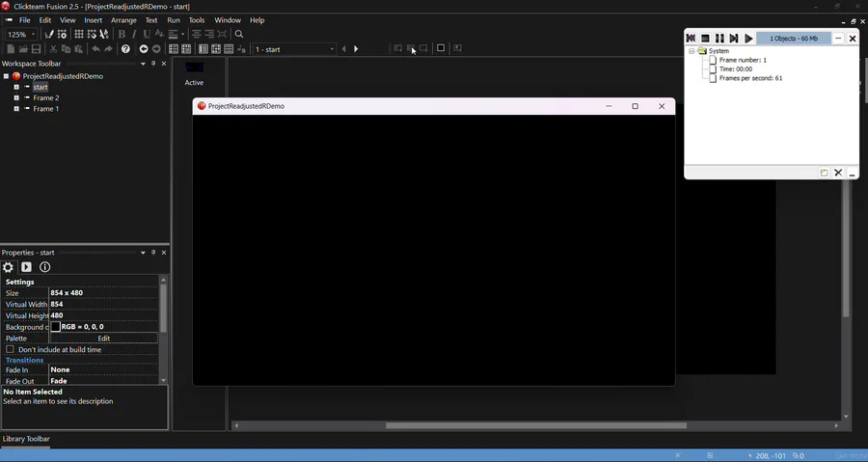The height and width of the screenshot is (462, 868).
Task: Open the Workspace Toolbar panel menu arrow
Action: (x=143, y=64)
